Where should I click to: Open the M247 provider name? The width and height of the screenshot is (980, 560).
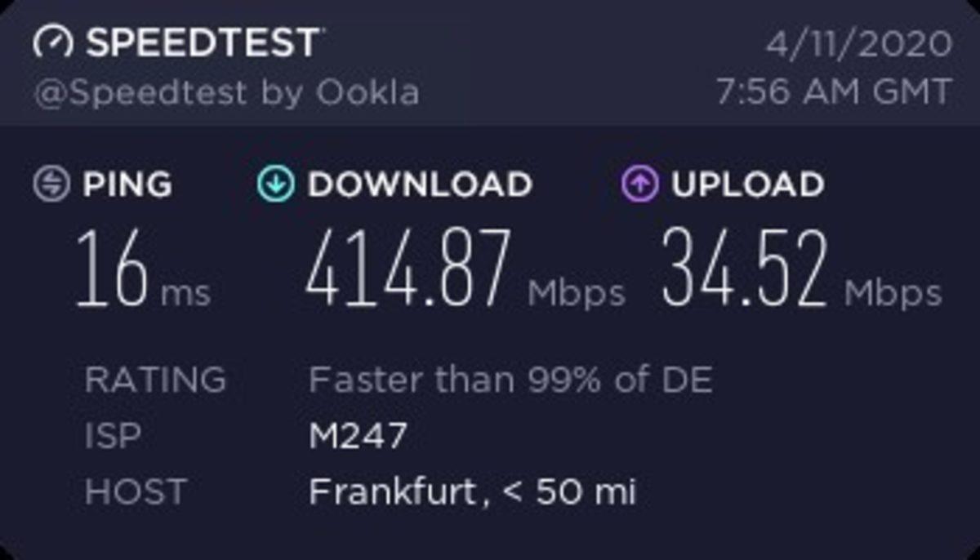pos(358,437)
